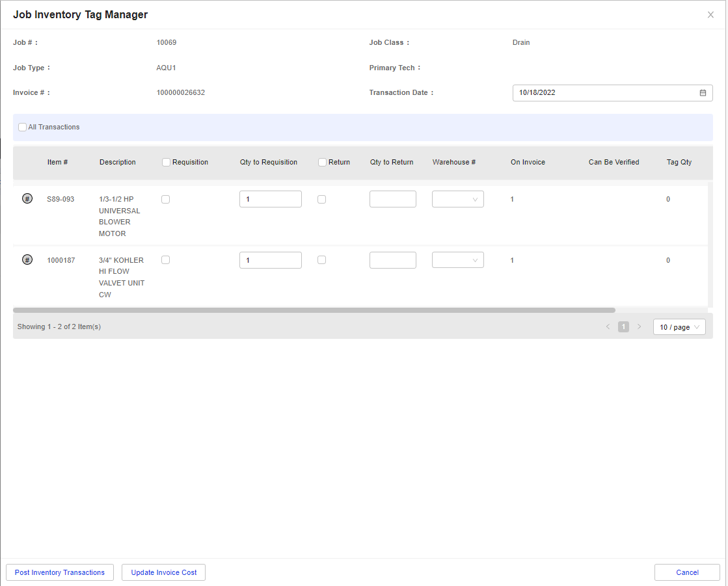The height and width of the screenshot is (586, 728).
Task: Cancel out of the dialog
Action: click(687, 572)
